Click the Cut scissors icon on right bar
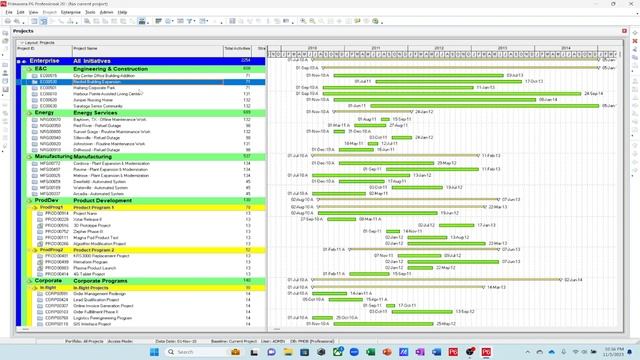 pyautogui.click(x=635, y=49)
